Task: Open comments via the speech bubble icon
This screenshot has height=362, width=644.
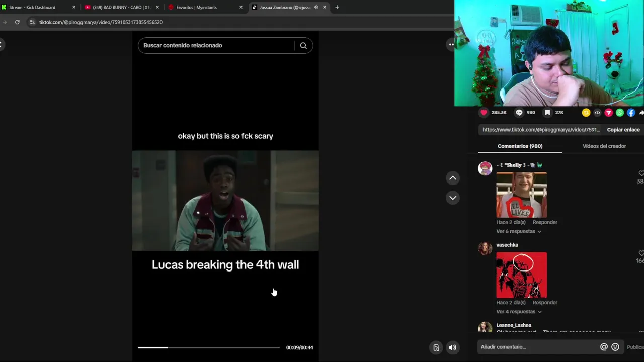Action: tap(519, 113)
